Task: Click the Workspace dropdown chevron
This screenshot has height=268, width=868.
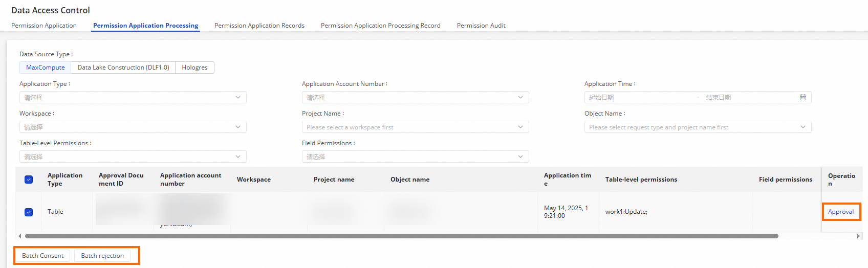Action: (238, 127)
